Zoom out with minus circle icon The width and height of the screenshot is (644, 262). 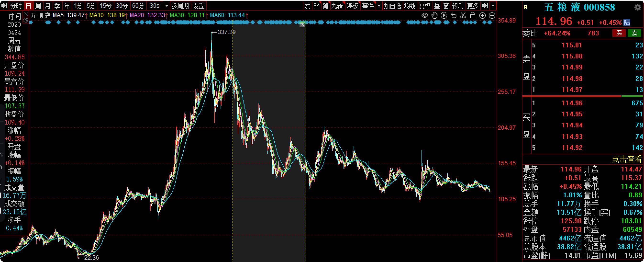tap(492, 16)
